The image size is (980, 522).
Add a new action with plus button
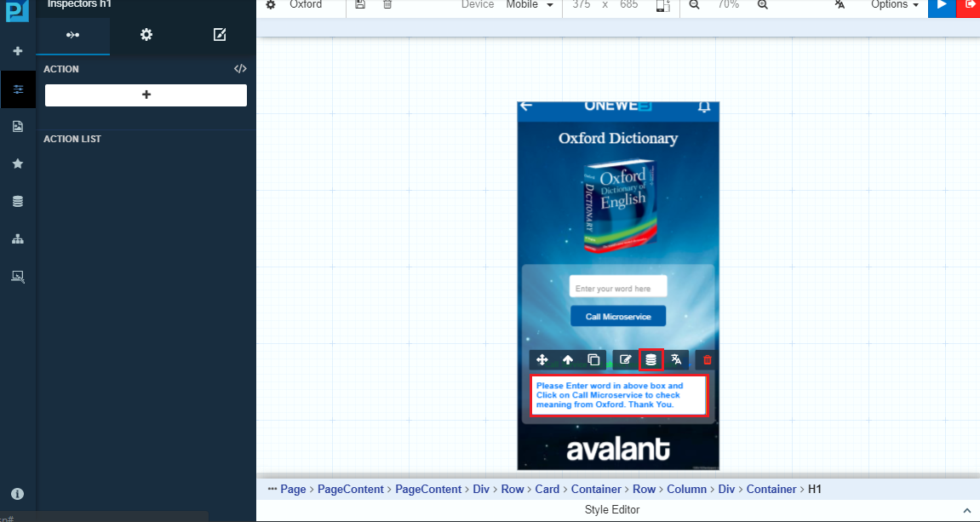point(146,95)
